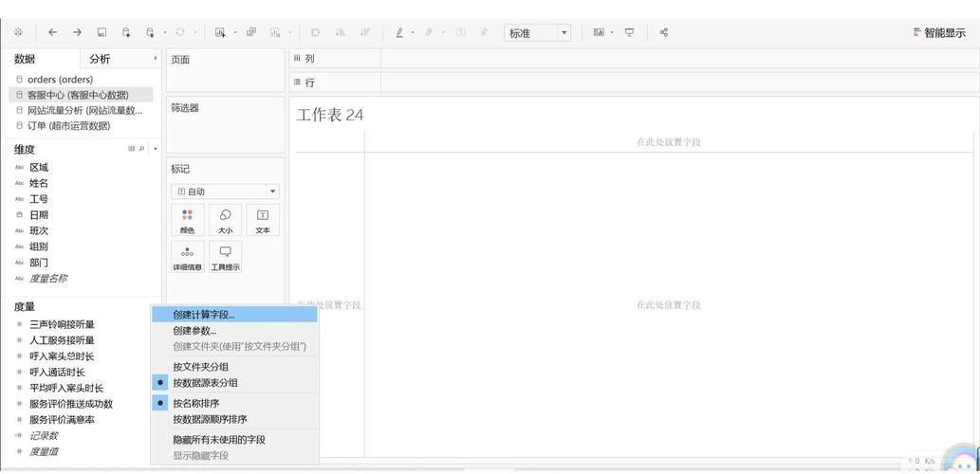Screen dimensions: 980x474
Task: Click the add new data source icon
Action: [x=126, y=32]
